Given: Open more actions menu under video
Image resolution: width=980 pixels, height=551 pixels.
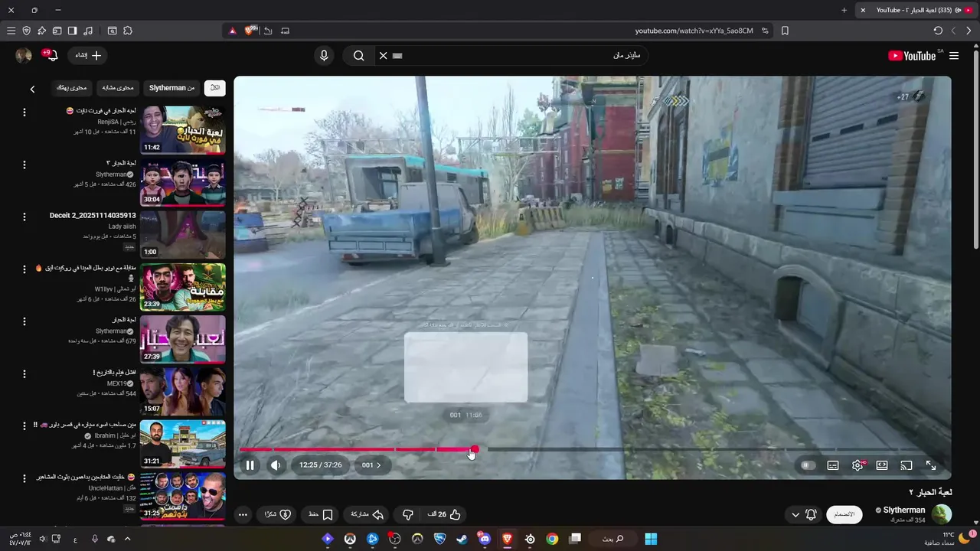Looking at the screenshot, I should (x=243, y=515).
